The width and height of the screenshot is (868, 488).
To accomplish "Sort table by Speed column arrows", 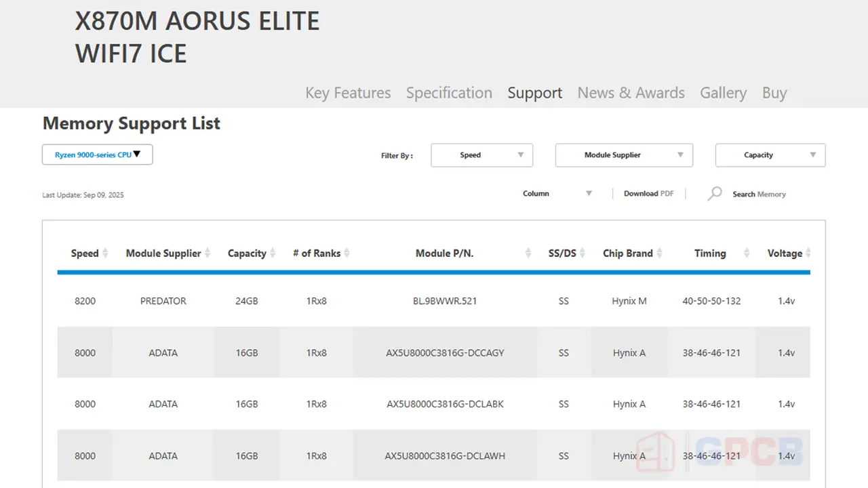I will point(105,253).
